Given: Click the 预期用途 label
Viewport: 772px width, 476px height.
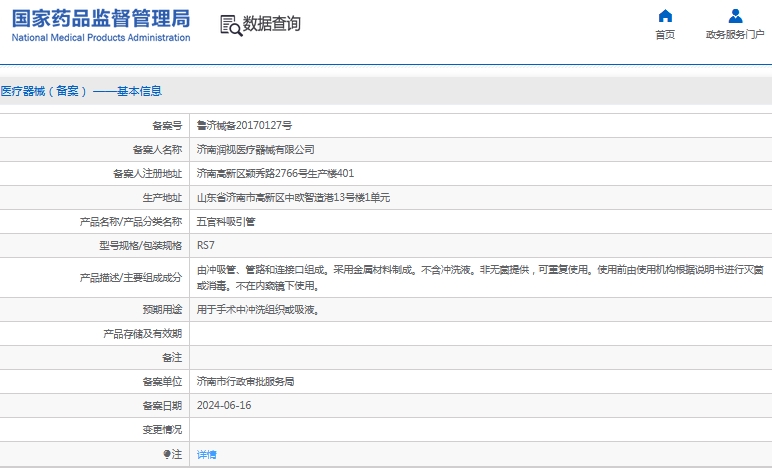Looking at the screenshot, I should point(162,310).
